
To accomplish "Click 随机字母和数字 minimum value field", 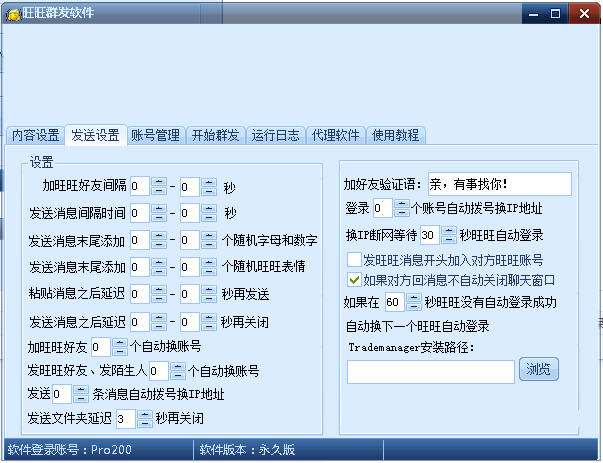I will click(x=140, y=240).
